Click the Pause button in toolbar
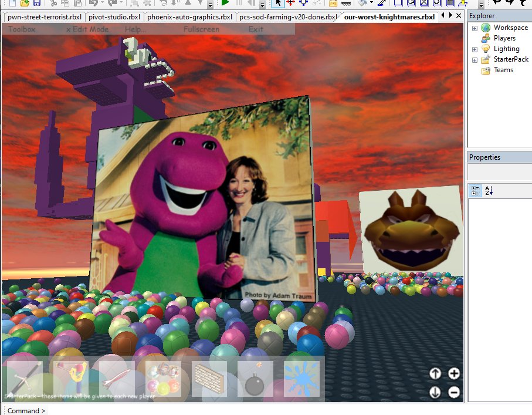The width and height of the screenshot is (532, 415). point(239,3)
